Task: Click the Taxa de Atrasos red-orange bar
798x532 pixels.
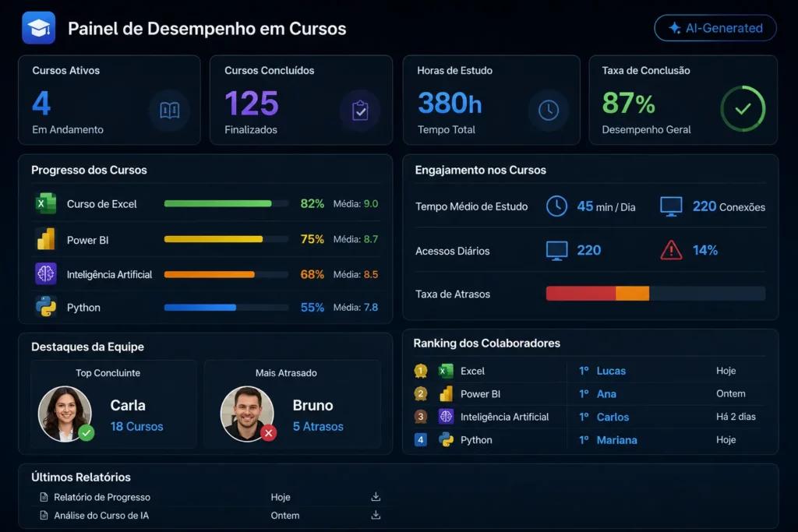Action: [598, 294]
